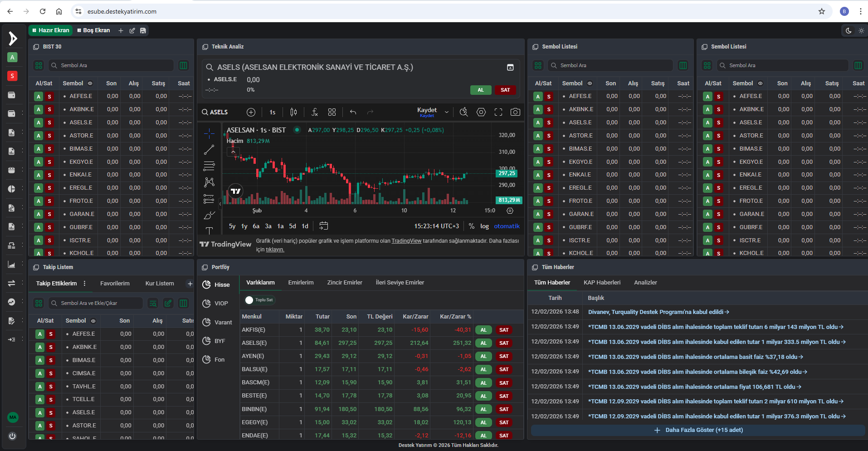Click the add symbol compare plus icon
The height and width of the screenshot is (451, 868).
click(251, 112)
